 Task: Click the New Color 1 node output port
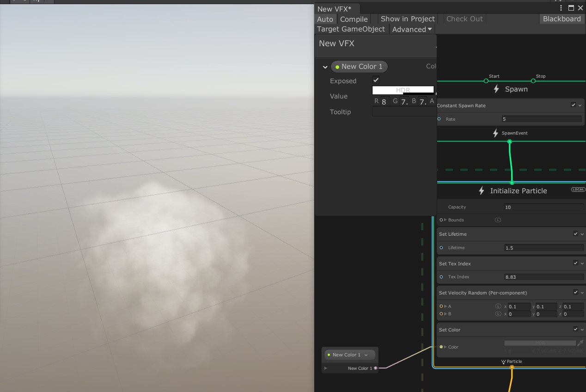[375, 368]
